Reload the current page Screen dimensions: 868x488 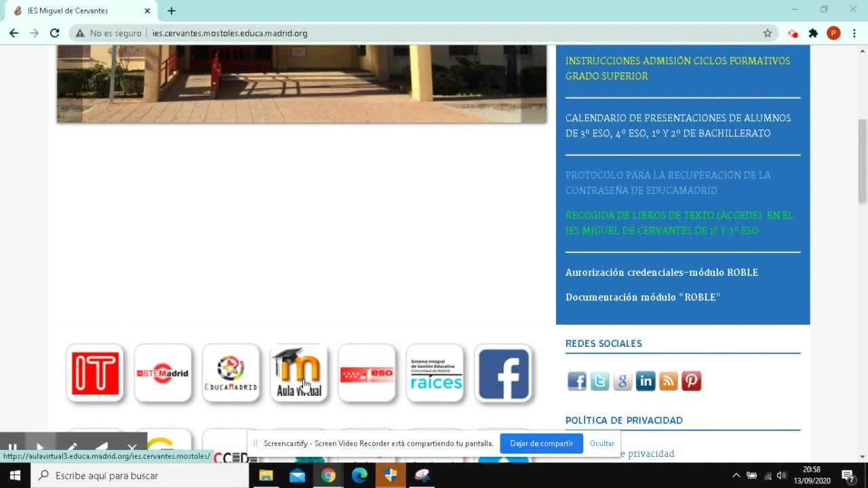coord(55,33)
